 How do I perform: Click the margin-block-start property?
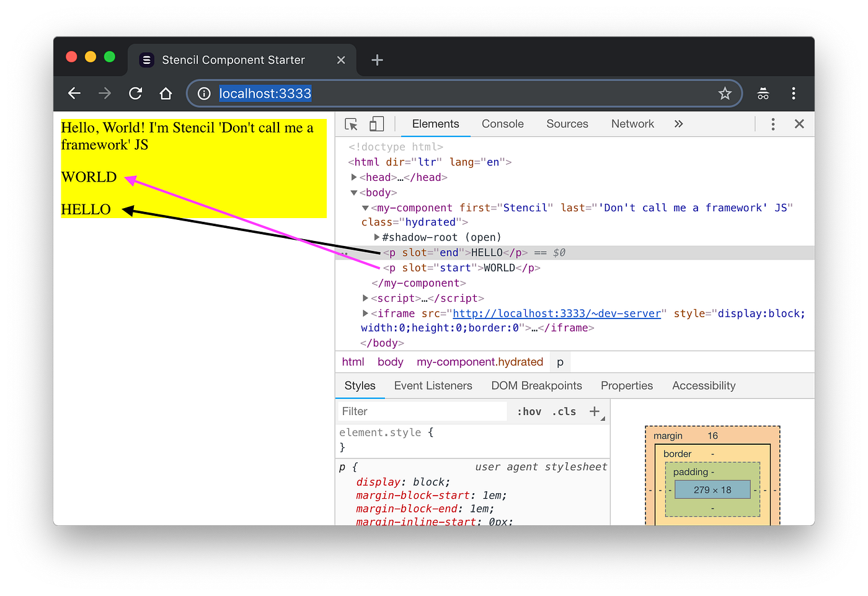[432, 496]
